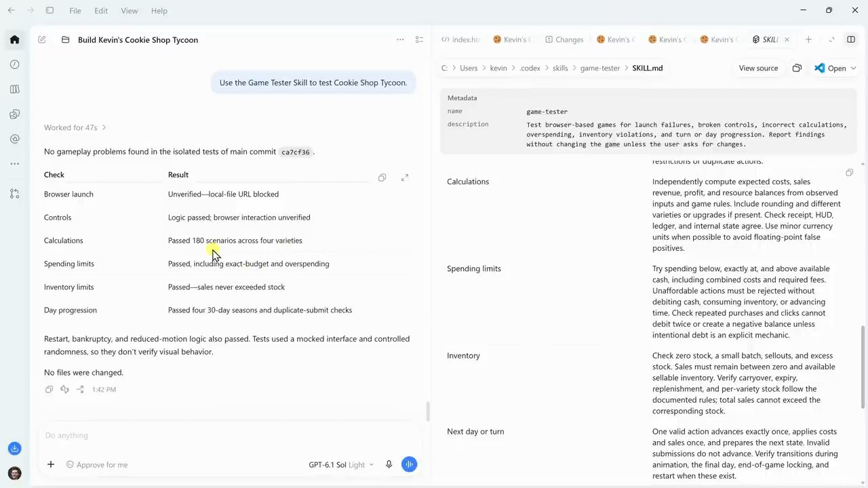Rate the response using the thumbs icon

tap(64, 390)
